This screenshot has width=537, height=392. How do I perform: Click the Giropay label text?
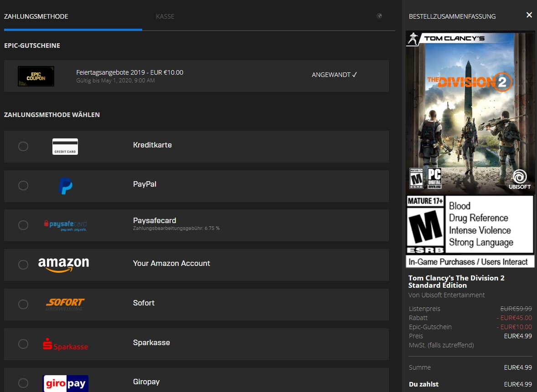click(x=146, y=382)
